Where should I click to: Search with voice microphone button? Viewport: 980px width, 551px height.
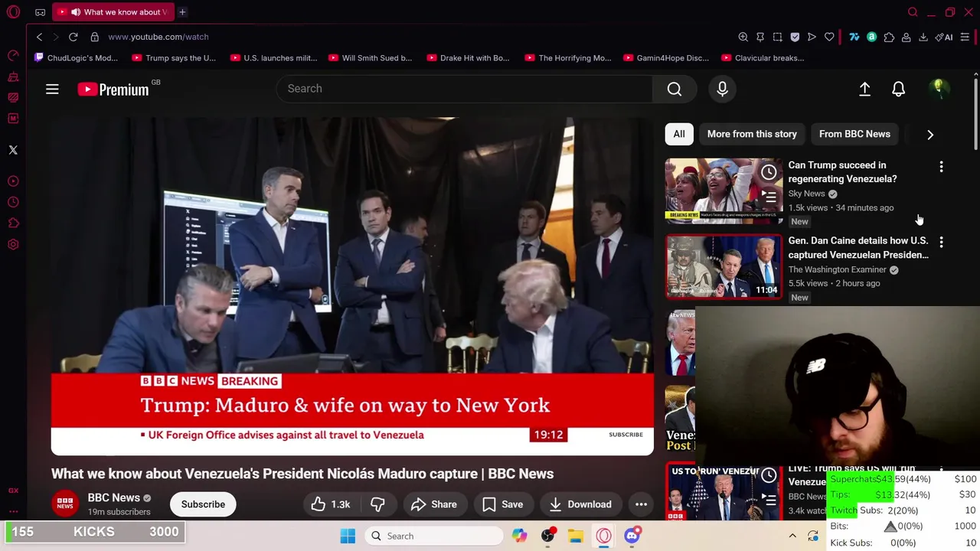(x=722, y=89)
